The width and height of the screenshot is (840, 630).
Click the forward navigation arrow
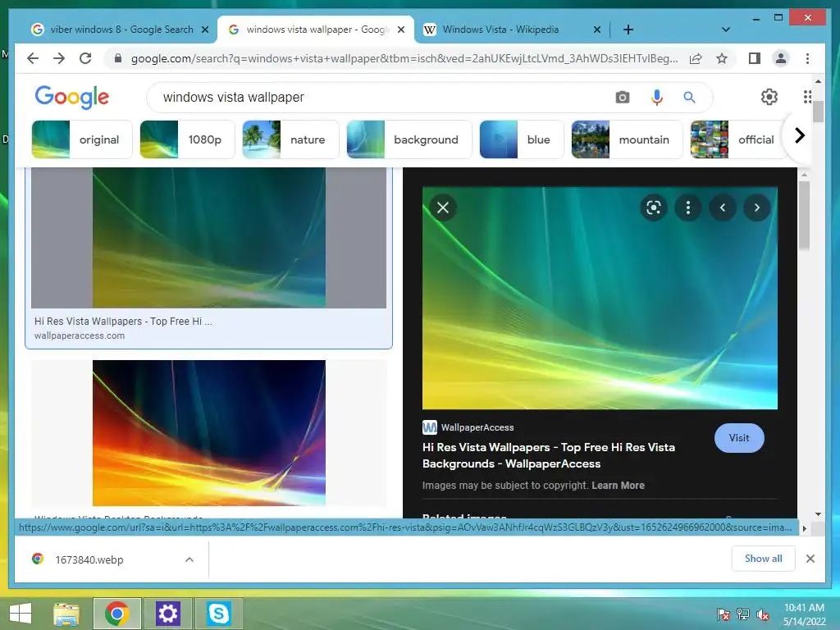pos(59,58)
